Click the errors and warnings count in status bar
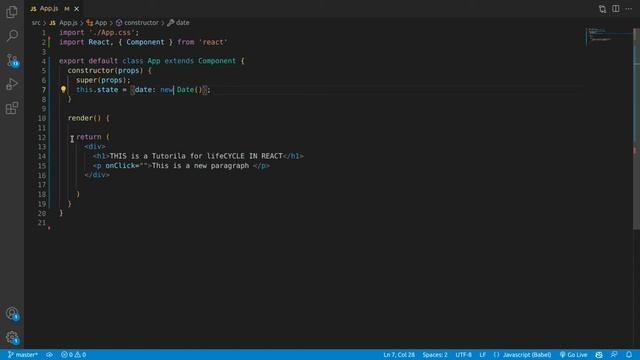Viewport: 640px width, 360px height. coord(73,355)
